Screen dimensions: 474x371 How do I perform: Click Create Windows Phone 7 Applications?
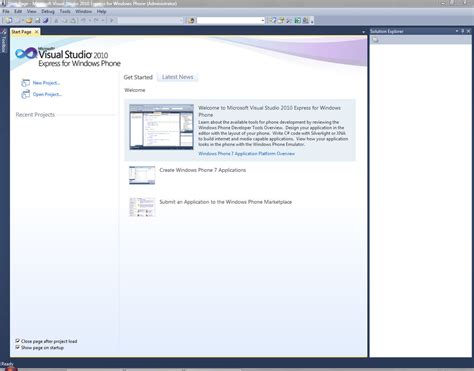point(203,170)
